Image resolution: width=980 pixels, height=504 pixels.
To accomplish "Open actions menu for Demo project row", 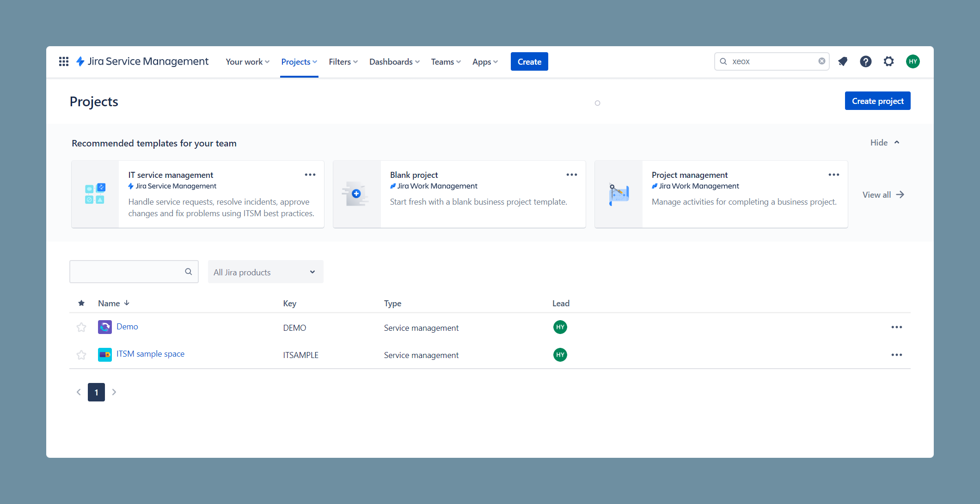I will click(x=897, y=327).
